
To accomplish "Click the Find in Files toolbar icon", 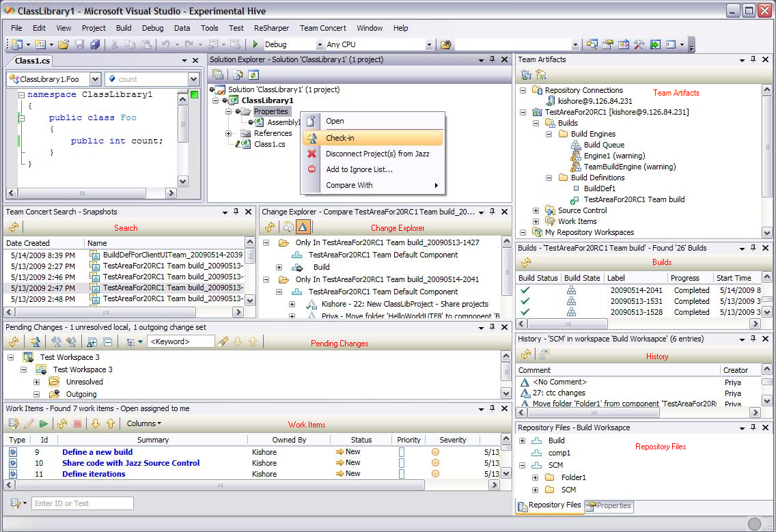I will click(x=446, y=44).
